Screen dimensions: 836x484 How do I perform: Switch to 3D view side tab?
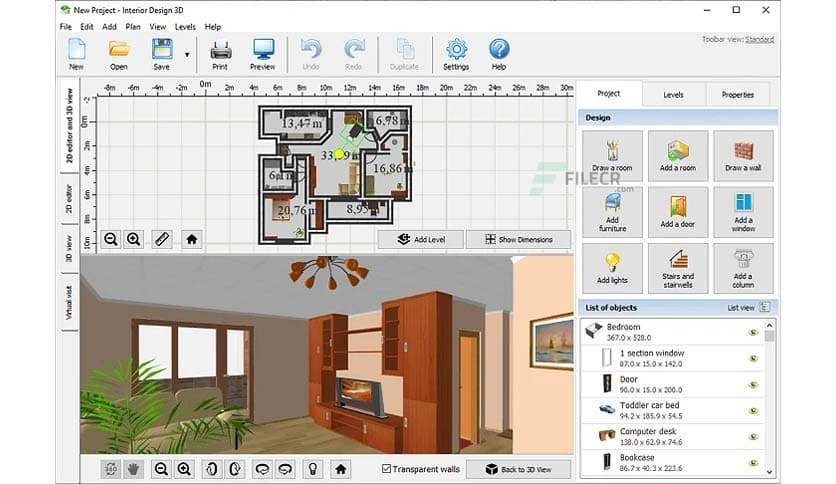69,249
